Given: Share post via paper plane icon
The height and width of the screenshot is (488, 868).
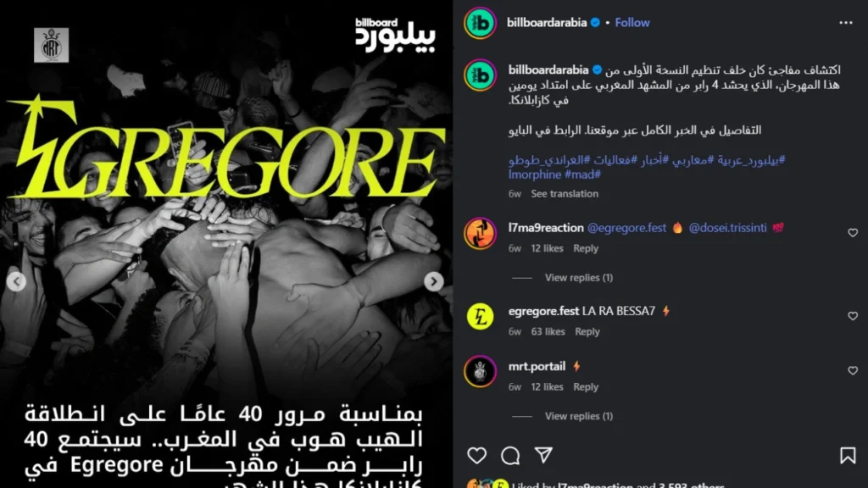Looking at the screenshot, I should [543, 455].
